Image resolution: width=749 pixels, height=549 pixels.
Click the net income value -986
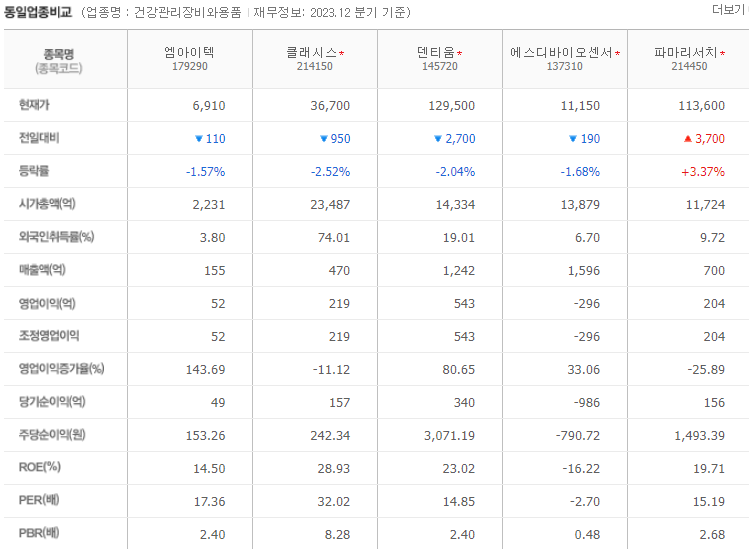587,402
